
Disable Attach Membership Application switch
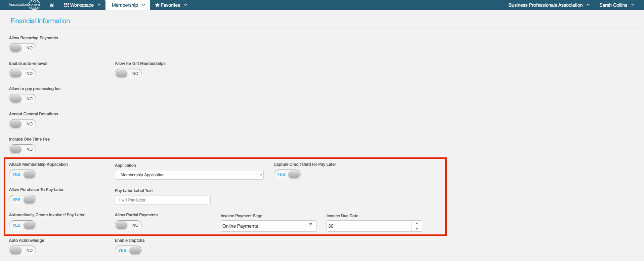23,175
